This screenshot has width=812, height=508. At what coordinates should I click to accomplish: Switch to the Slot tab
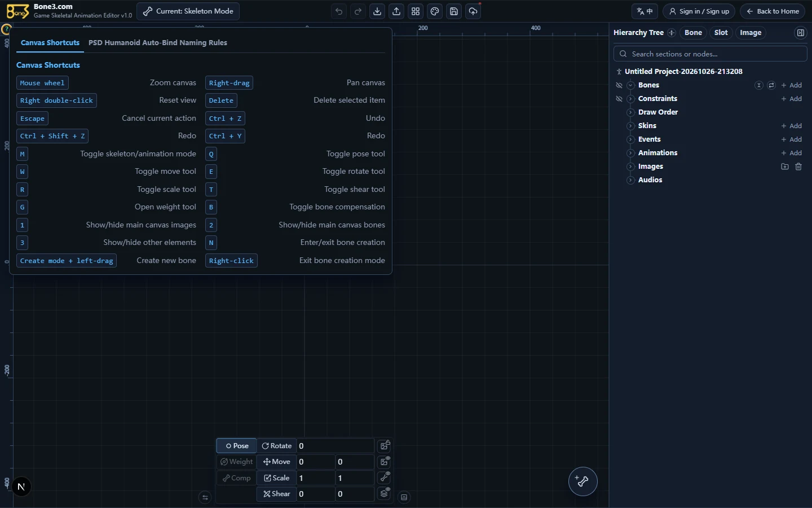tap(721, 33)
